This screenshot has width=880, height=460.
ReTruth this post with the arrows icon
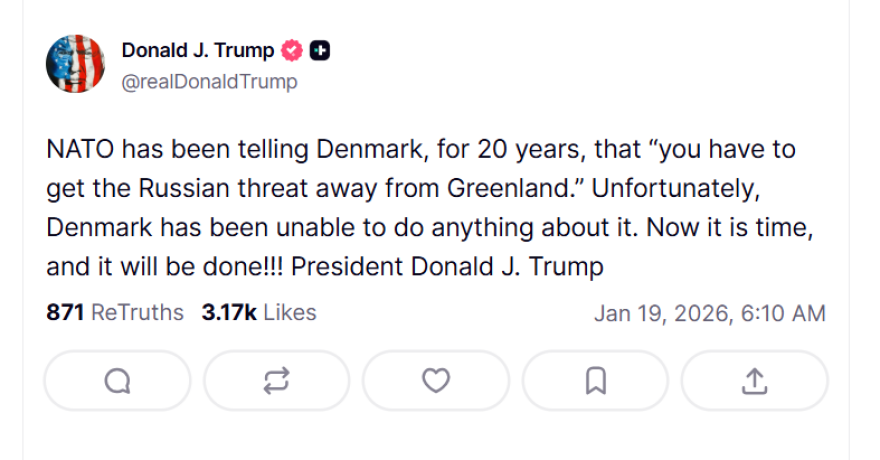[x=276, y=381]
